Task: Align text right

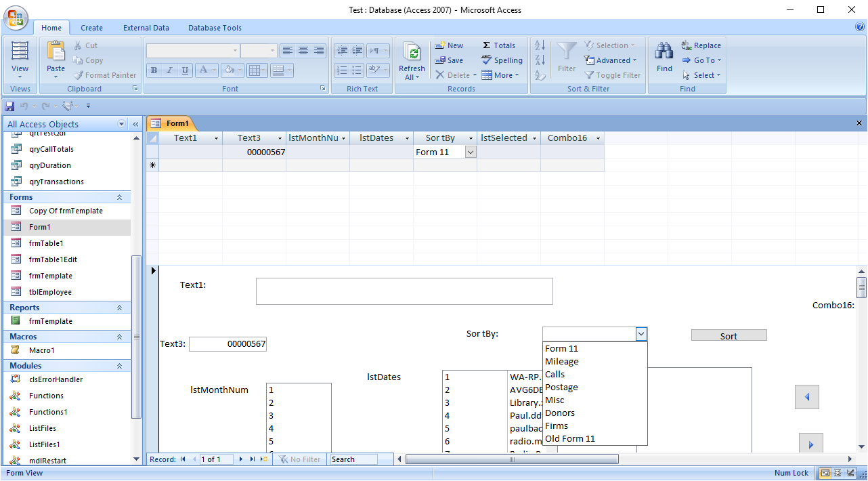Action: coord(319,51)
